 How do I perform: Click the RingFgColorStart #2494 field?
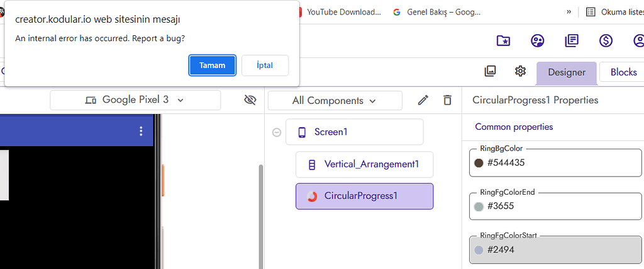555,250
